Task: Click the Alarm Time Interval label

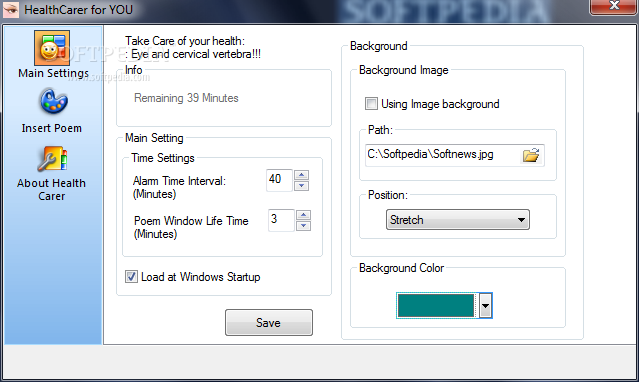Action: point(179,187)
